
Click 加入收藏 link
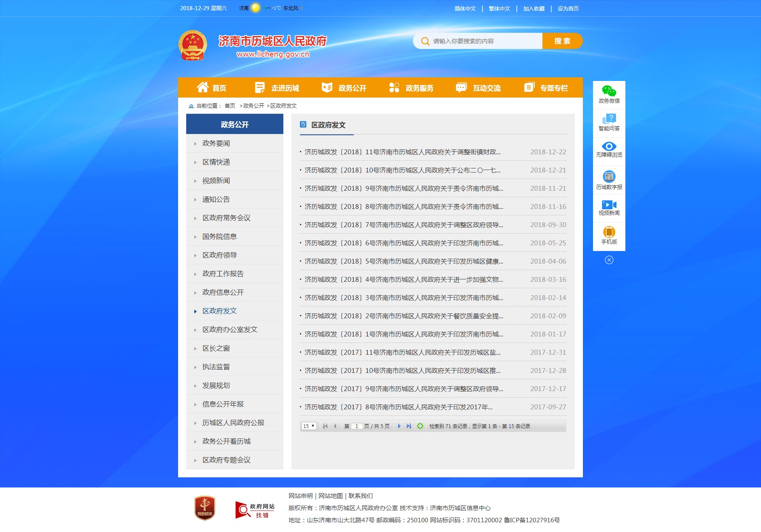pos(534,9)
